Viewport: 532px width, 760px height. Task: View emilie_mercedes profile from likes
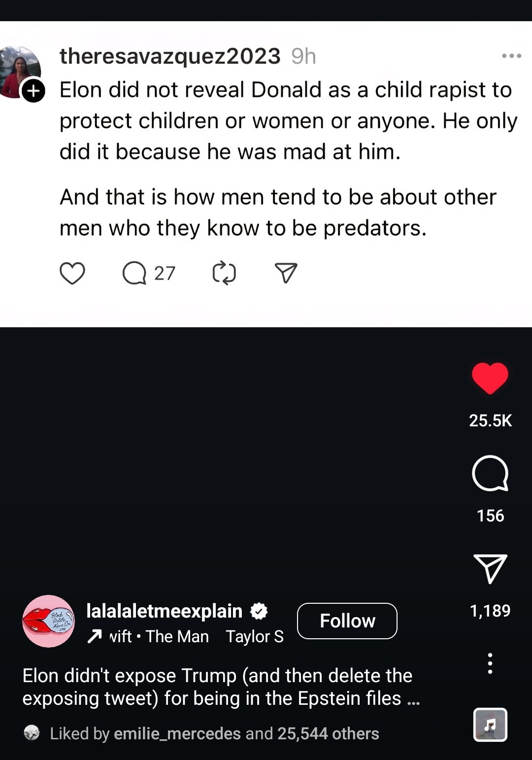(x=177, y=734)
